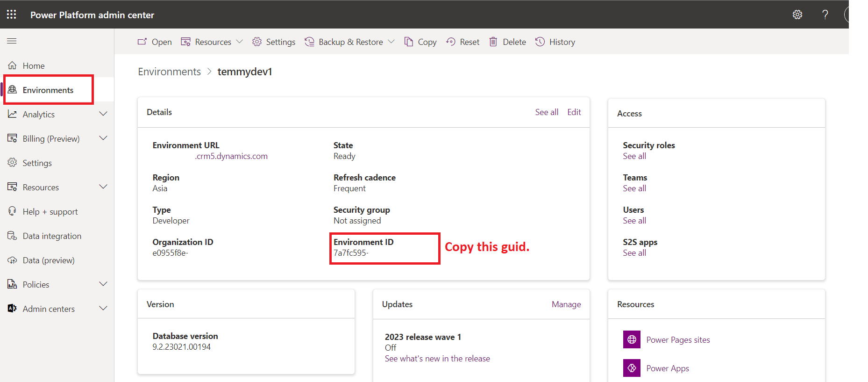Click Edit in the Details card
868x382 pixels.
(574, 112)
